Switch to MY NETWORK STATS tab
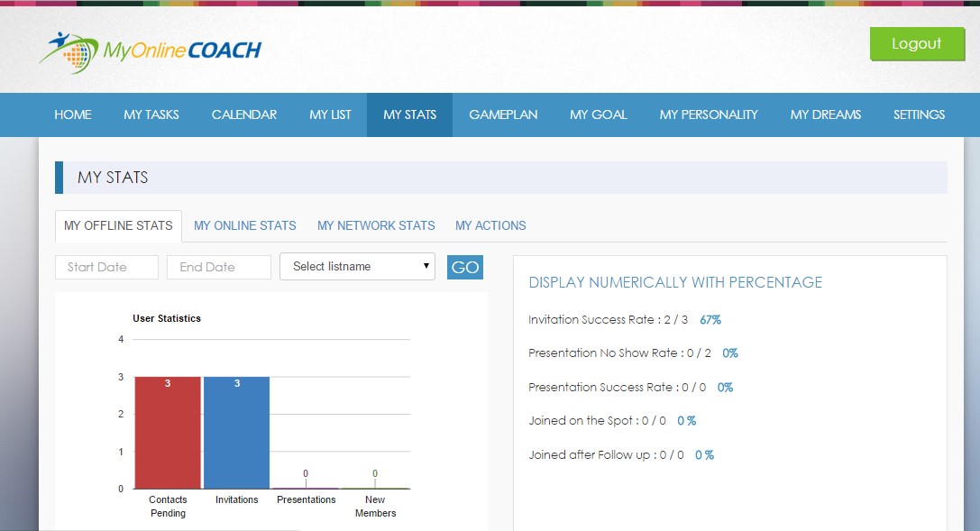The height and width of the screenshot is (531, 980). point(376,225)
